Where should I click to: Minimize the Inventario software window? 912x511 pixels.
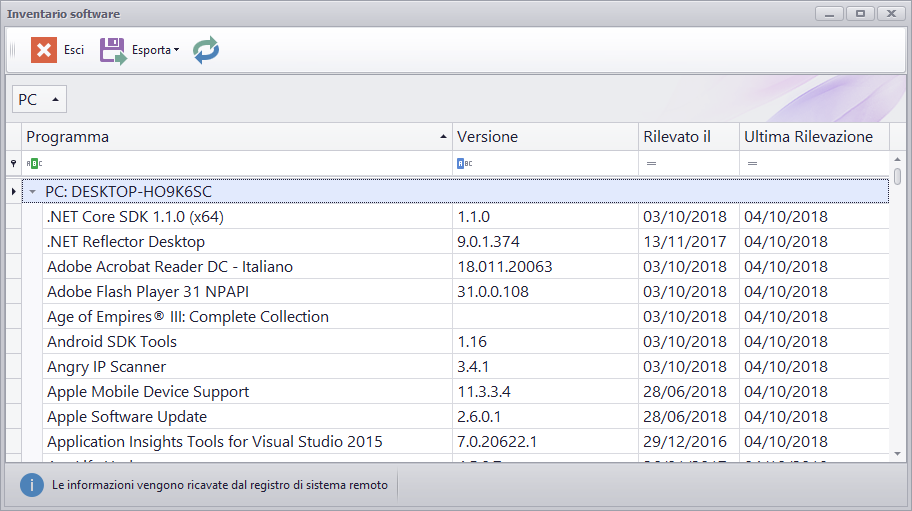pos(829,13)
